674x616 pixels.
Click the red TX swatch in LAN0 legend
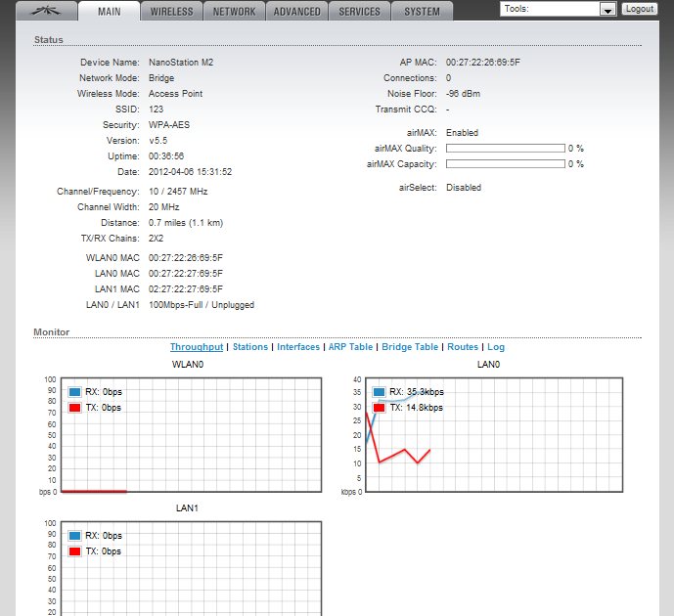coord(379,408)
